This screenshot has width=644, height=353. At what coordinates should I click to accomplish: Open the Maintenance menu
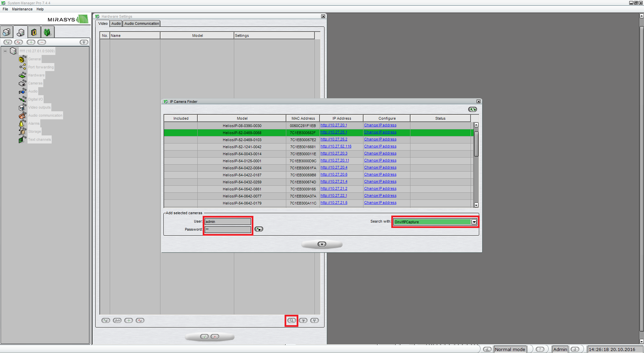22,9
